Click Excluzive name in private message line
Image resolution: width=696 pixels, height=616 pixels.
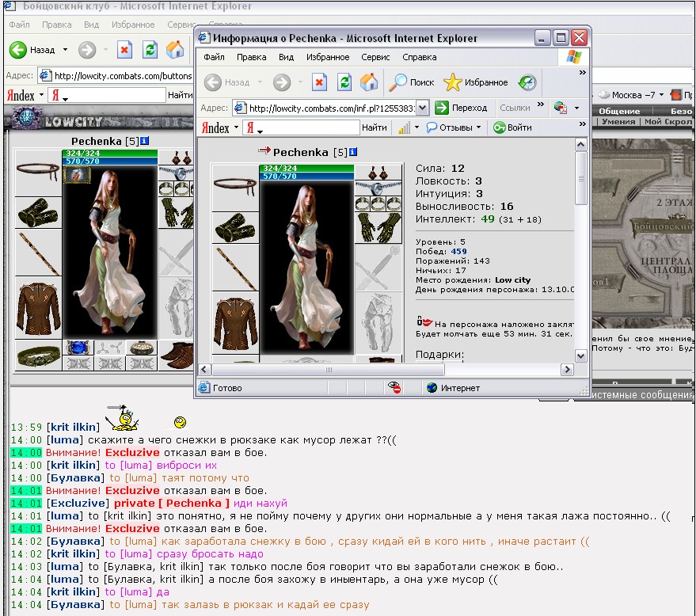pos(78,504)
